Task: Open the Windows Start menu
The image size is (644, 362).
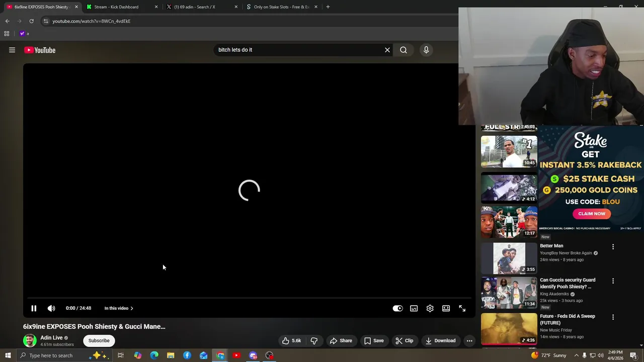Action: (8, 355)
